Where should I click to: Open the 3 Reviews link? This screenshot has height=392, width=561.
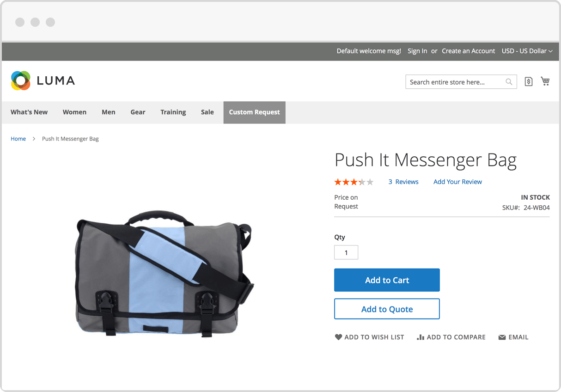(403, 182)
